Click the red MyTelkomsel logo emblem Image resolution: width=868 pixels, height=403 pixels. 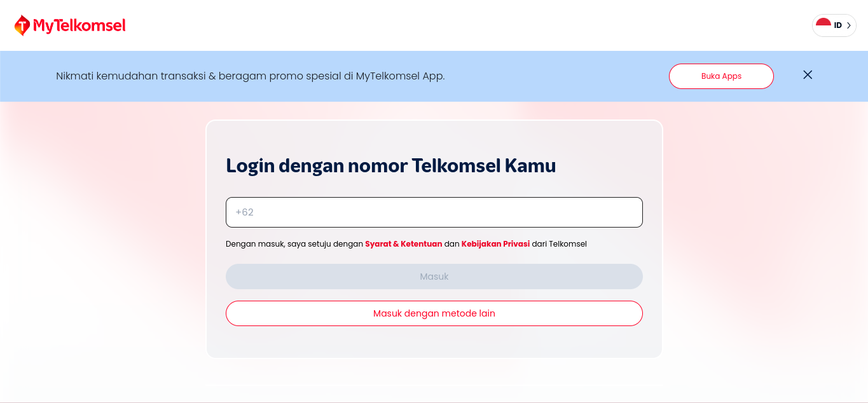[x=22, y=25]
